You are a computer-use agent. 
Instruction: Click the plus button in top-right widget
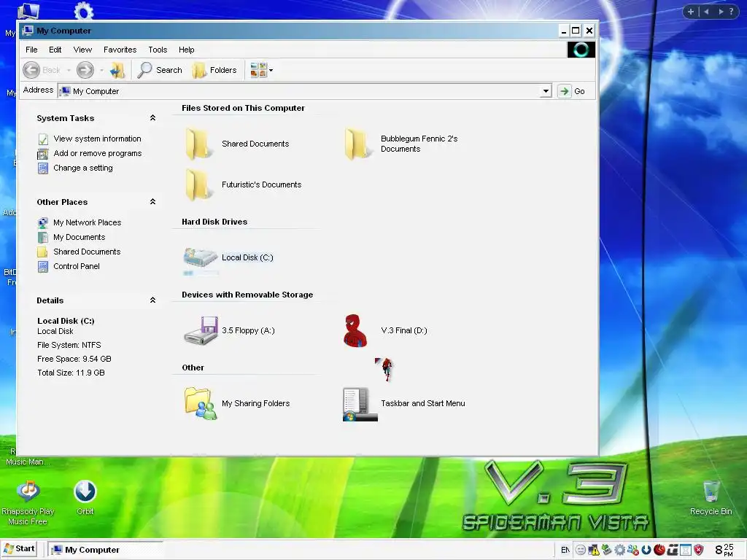click(x=690, y=12)
